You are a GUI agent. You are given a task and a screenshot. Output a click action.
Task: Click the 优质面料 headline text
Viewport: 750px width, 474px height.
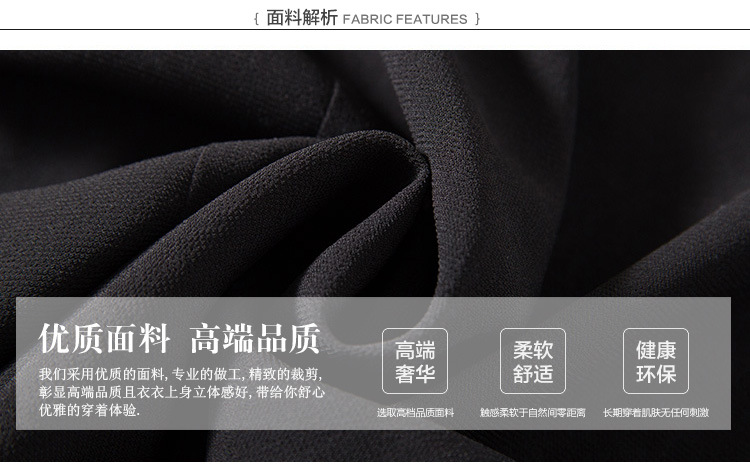coord(105,338)
